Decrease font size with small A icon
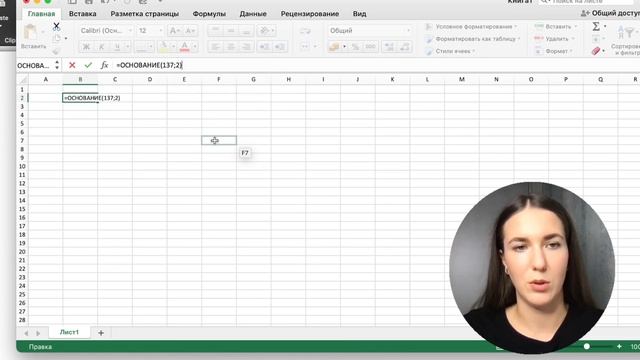Screen dimensions: 640x360 (189, 31)
